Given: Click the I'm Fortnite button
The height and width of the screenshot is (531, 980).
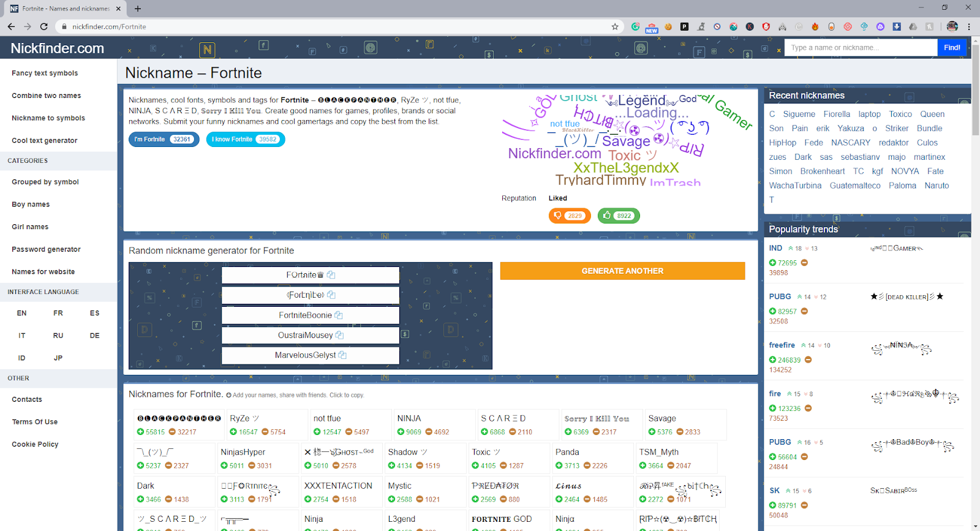Looking at the screenshot, I should [x=164, y=140].
